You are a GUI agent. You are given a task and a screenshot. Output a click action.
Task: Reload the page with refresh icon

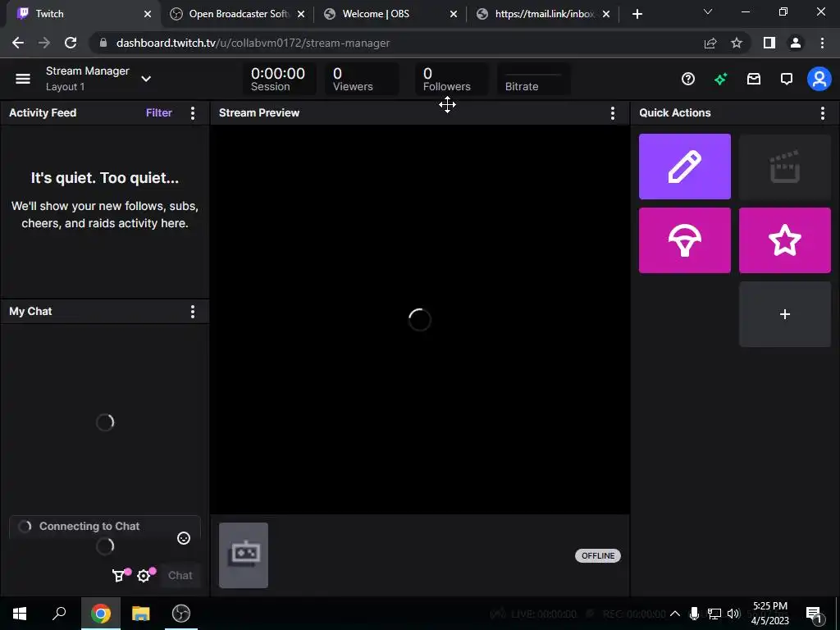coord(71,43)
